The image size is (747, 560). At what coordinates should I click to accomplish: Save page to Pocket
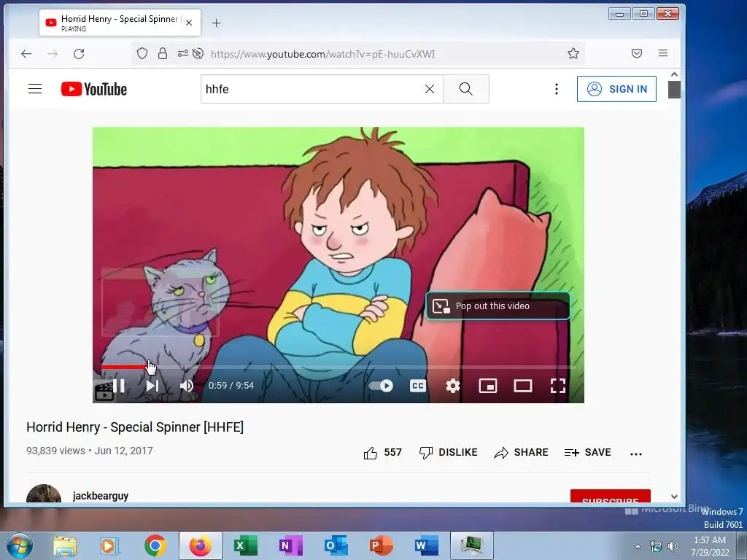(636, 53)
